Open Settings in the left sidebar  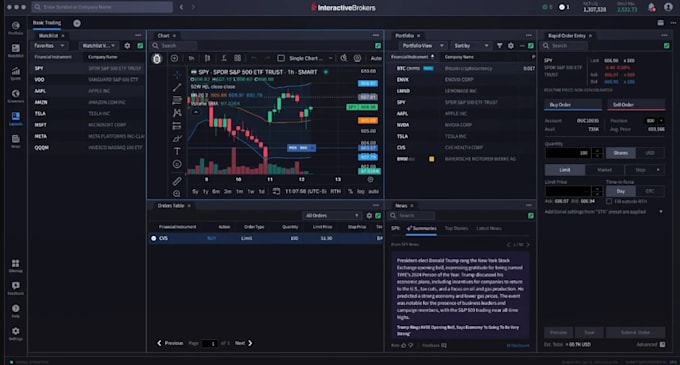click(16, 334)
